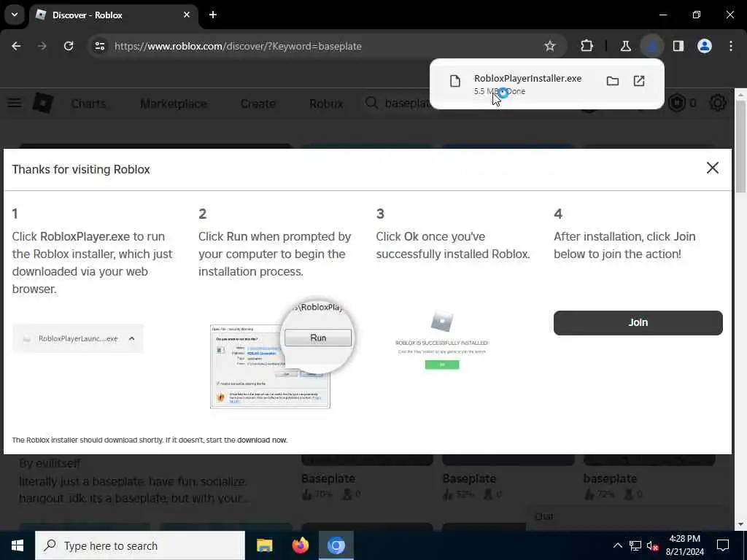Click the Join button
This screenshot has height=560, width=747.
pyautogui.click(x=638, y=323)
